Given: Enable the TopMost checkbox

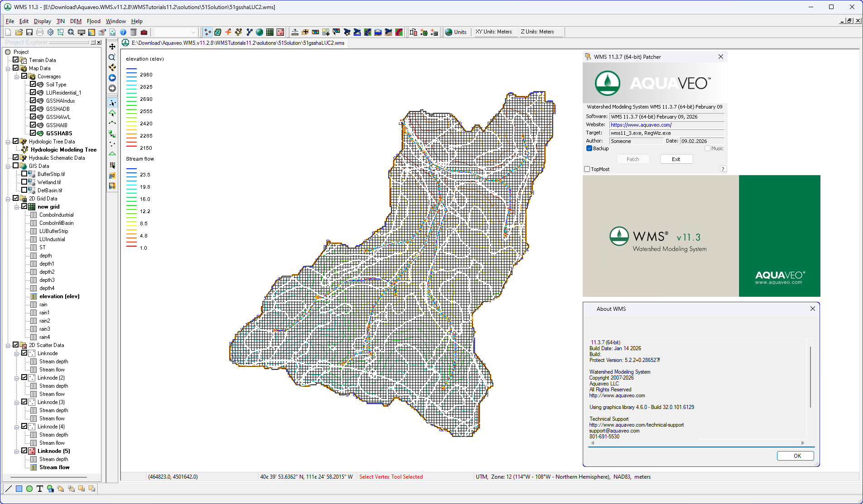Looking at the screenshot, I should 587,169.
